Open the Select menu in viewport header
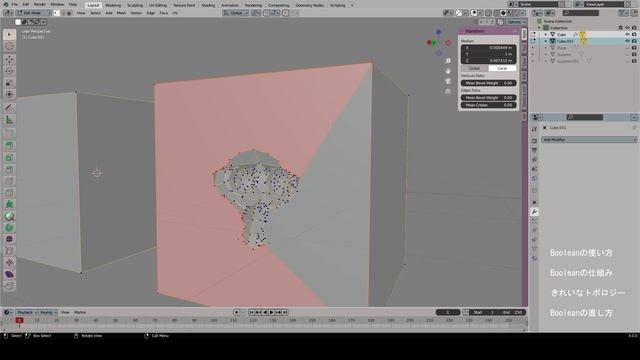640x360 pixels. (95, 13)
